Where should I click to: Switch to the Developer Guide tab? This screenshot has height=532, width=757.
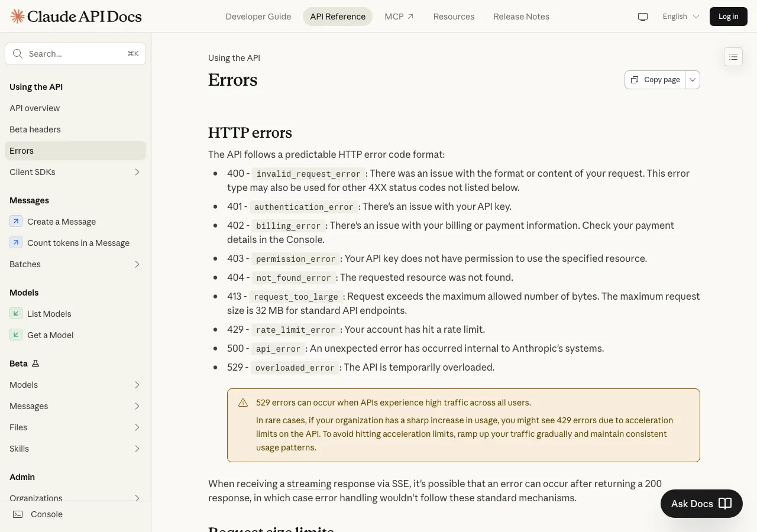point(258,17)
